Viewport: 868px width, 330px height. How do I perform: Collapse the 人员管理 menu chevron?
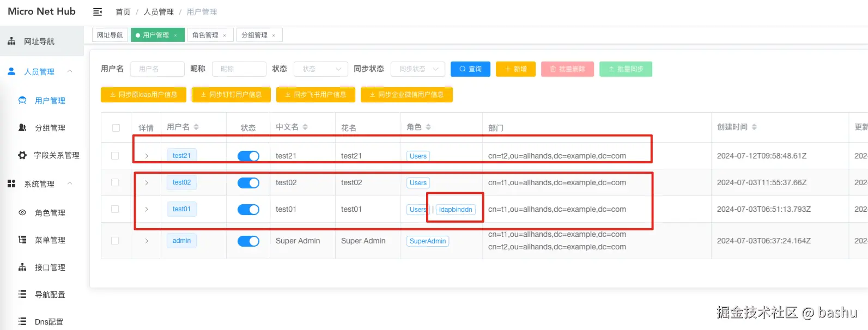70,71
